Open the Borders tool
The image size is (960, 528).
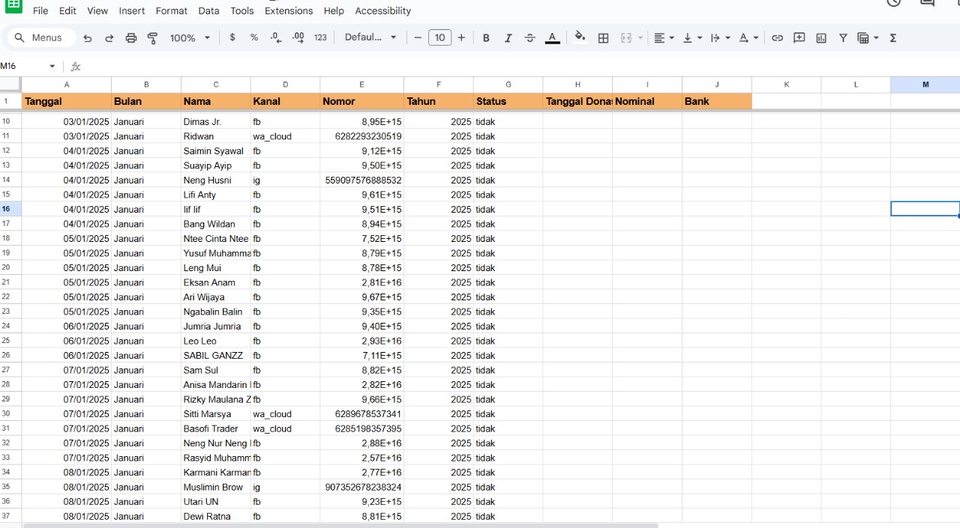coord(603,38)
